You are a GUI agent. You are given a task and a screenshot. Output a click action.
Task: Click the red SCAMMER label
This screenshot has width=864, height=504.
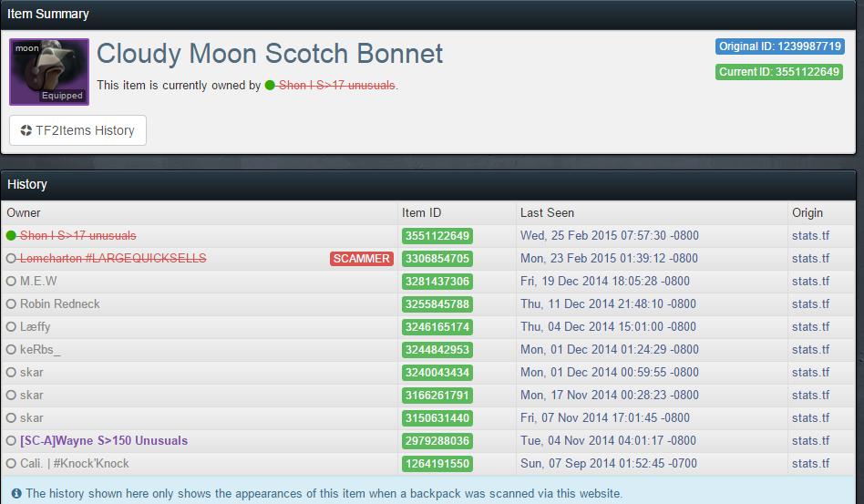(x=362, y=259)
